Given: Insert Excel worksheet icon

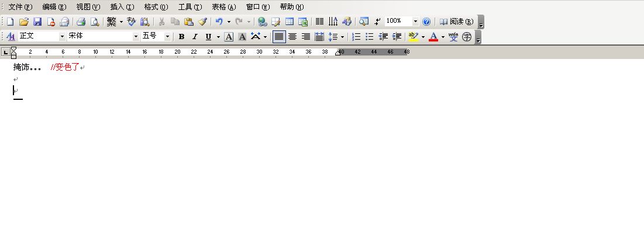Looking at the screenshot, I should click(303, 22).
